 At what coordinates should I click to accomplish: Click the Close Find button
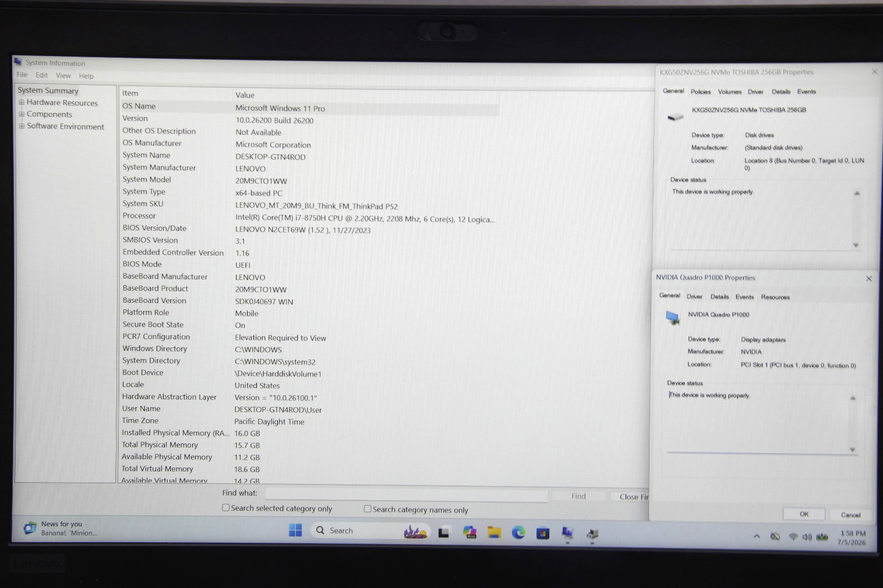coord(631,496)
